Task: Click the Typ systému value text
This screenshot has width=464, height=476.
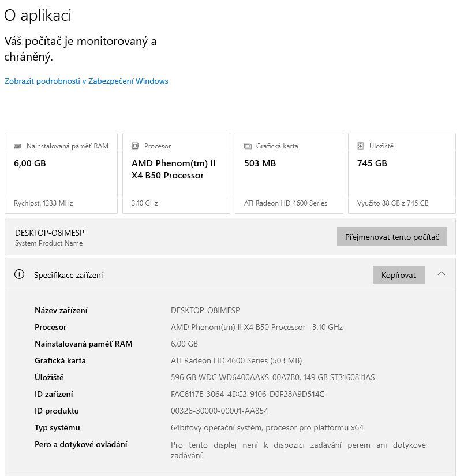Action: pos(267,427)
